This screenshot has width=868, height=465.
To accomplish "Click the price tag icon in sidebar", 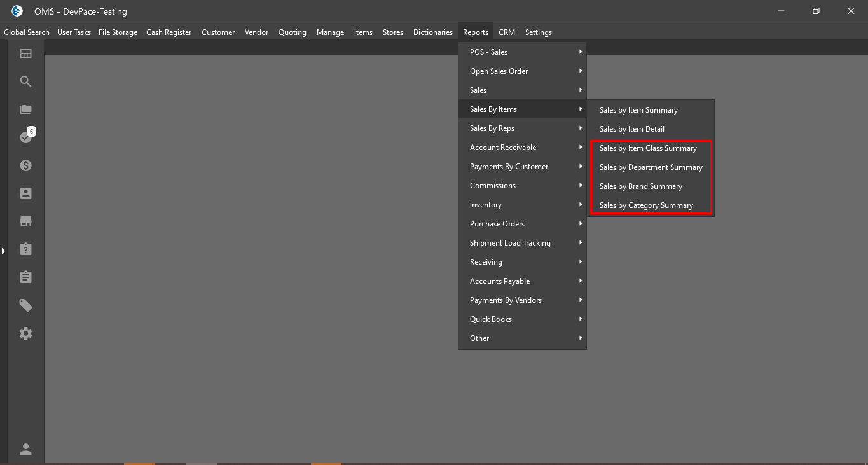I will click(25, 305).
